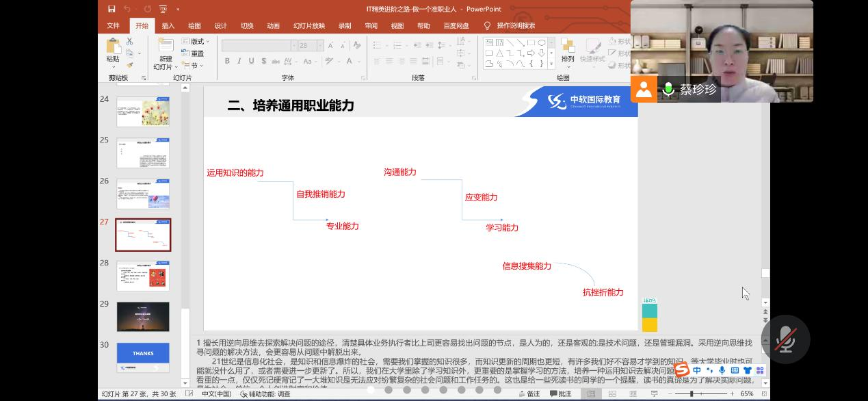Screen dimensions: 868x401
Task: Switch to the 插入 ribbon tab
Action: pos(168,26)
